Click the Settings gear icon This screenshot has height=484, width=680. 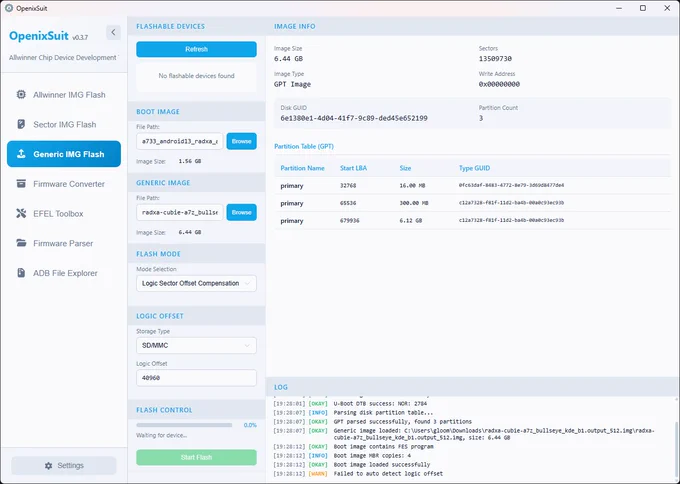[x=48, y=465]
